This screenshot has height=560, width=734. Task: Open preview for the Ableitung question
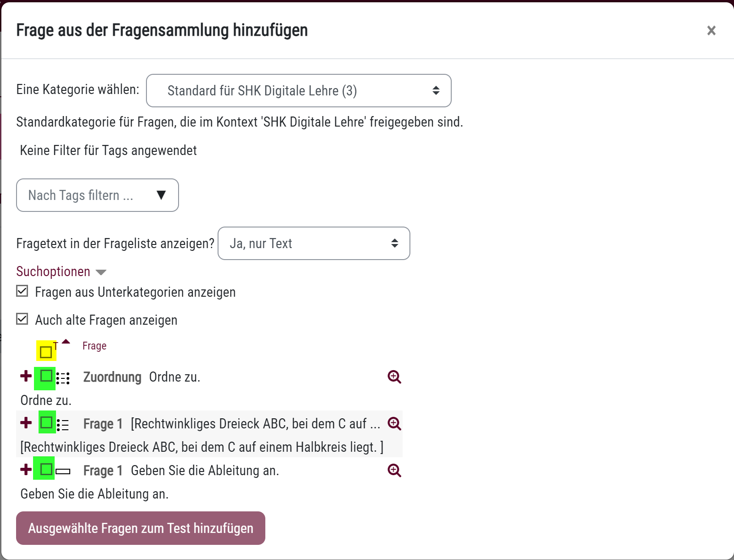(394, 470)
